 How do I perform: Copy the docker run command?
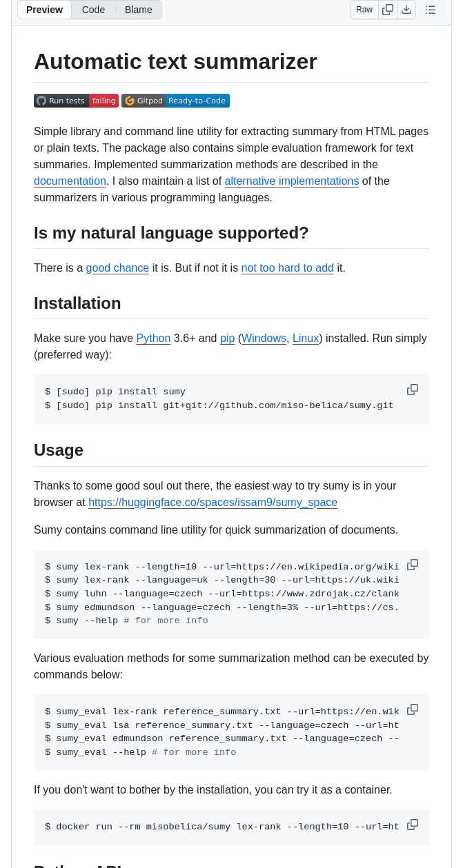413,825
